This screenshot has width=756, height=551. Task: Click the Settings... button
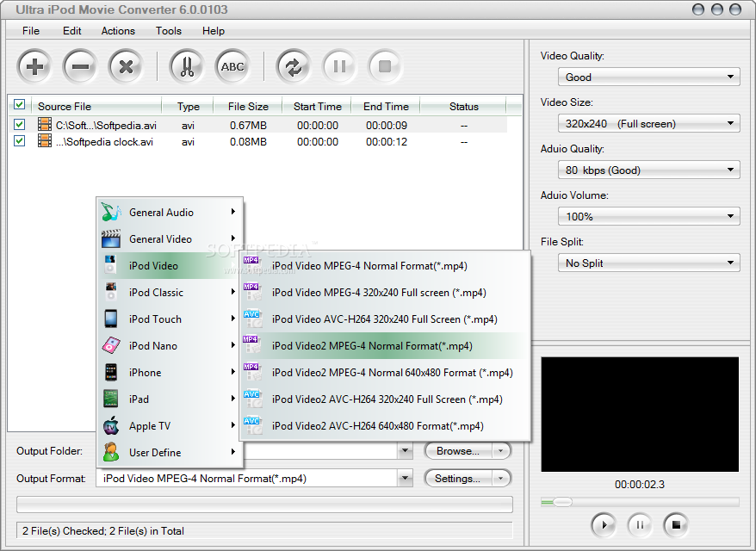pos(457,478)
